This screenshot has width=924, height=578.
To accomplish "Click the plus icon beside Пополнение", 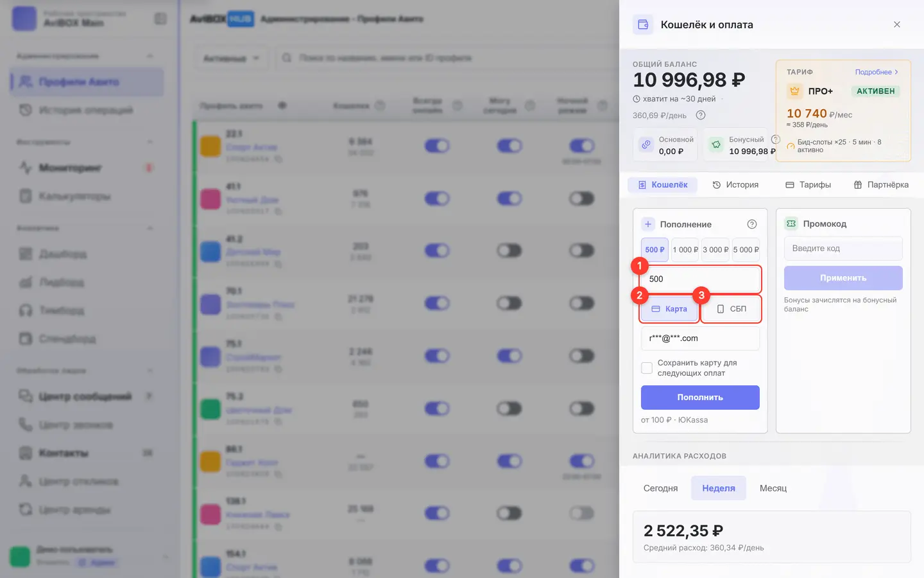I will pos(648,224).
